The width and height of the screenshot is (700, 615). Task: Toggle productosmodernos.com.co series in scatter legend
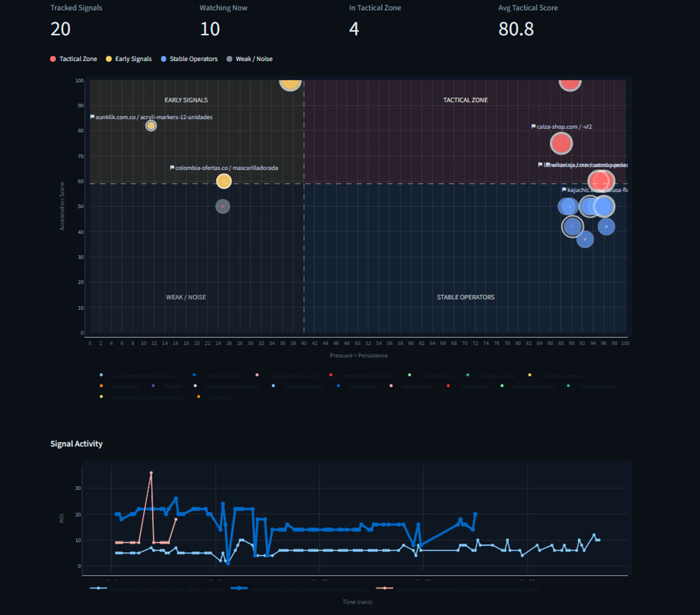click(x=146, y=376)
